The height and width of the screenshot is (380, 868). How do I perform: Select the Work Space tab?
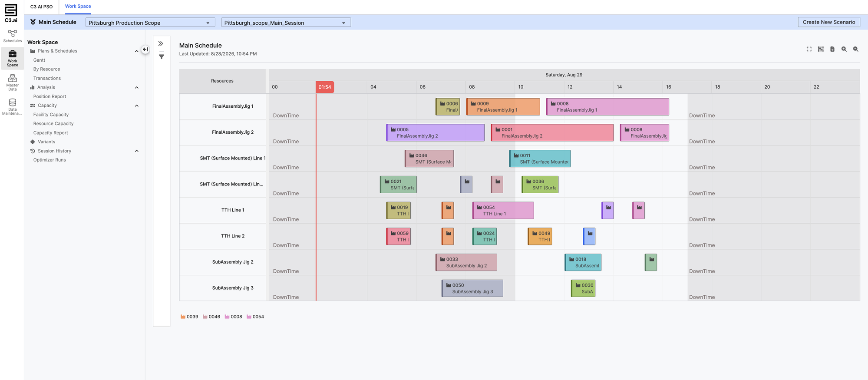(78, 7)
